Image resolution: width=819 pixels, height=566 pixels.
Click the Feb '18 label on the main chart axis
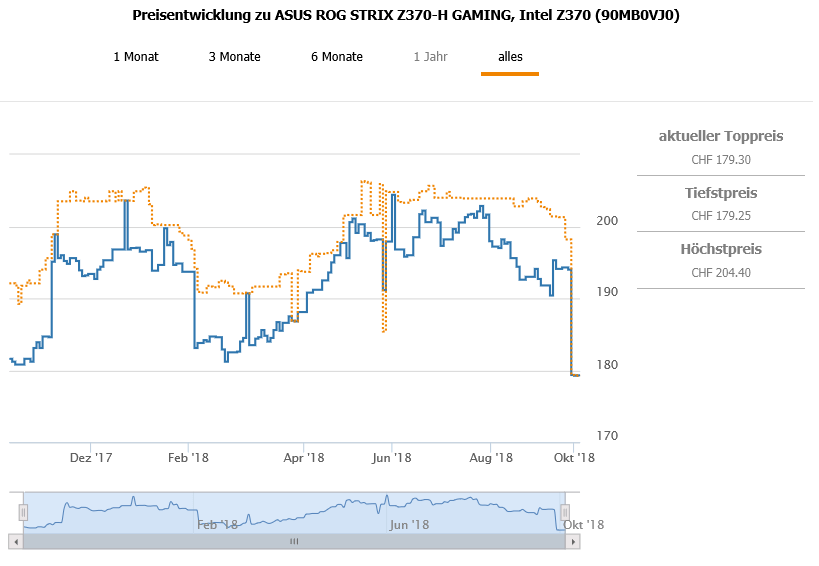click(188, 458)
